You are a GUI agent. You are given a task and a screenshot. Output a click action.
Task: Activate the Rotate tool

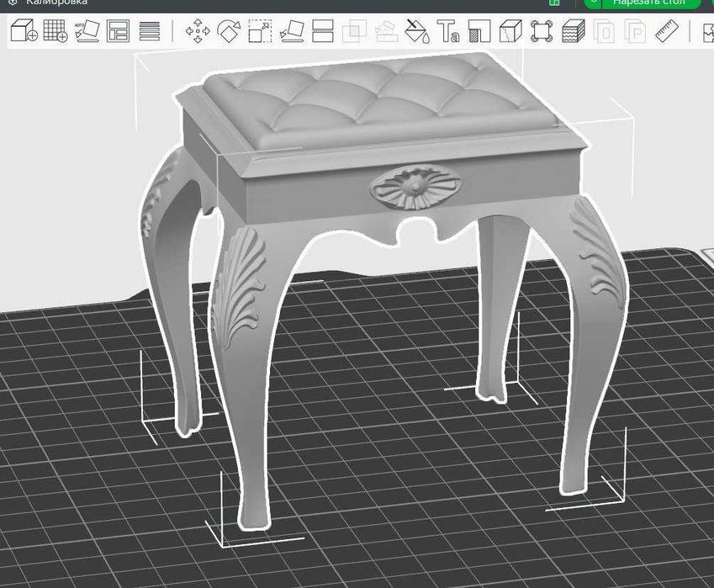point(229,31)
